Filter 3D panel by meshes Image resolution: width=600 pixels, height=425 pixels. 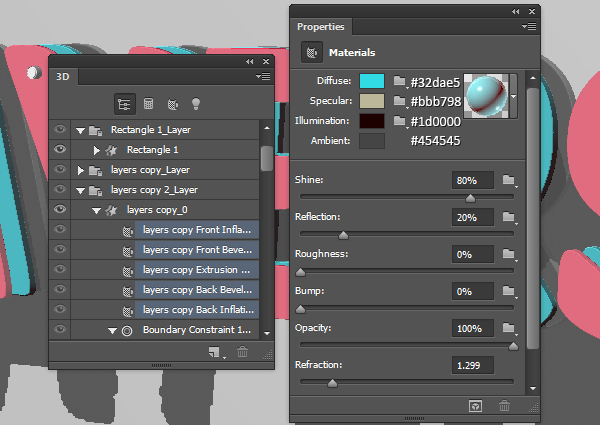(148, 104)
